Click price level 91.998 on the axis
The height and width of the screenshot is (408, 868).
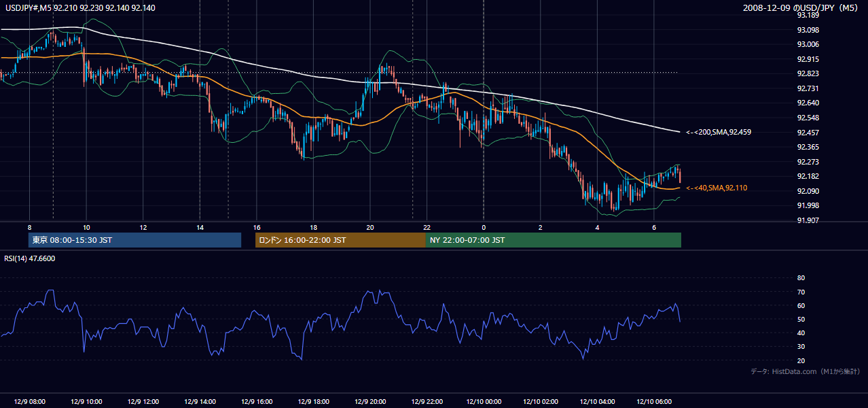[808, 205]
